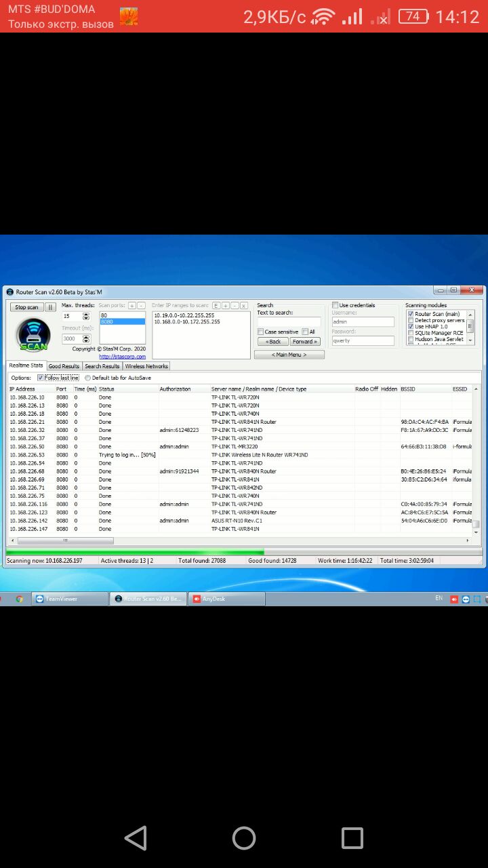The width and height of the screenshot is (488, 868).
Task: Enable the Use credentials checkbox
Action: click(335, 305)
